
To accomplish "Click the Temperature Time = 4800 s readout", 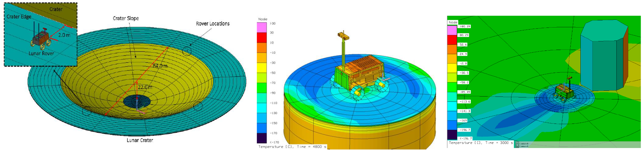I will 292,147.
